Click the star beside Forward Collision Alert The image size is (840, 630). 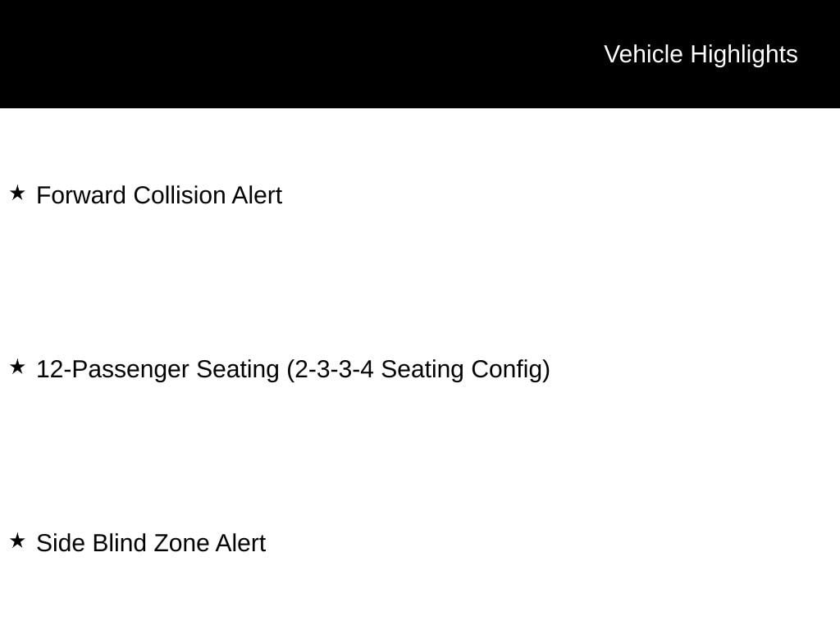[x=18, y=193]
